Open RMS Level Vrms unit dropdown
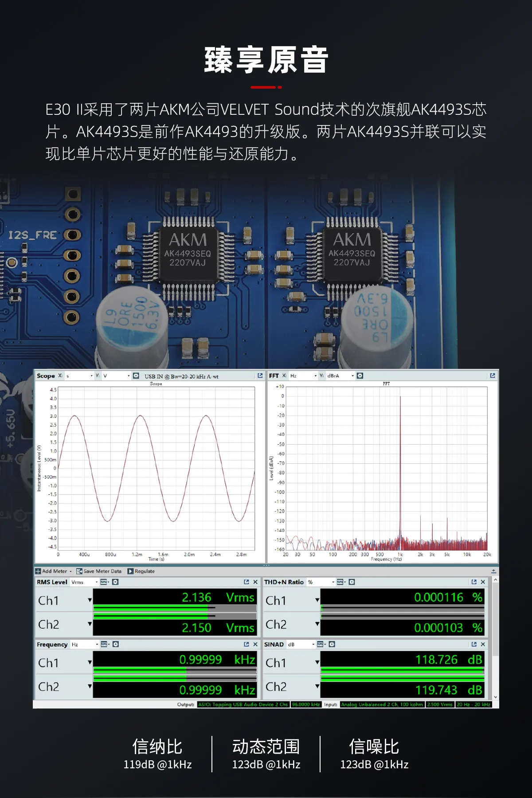Screen dimensions: 532x798 96,582
